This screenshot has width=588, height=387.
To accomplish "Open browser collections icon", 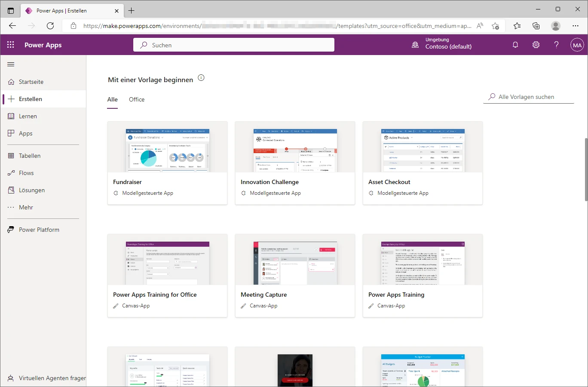I will coord(536,26).
